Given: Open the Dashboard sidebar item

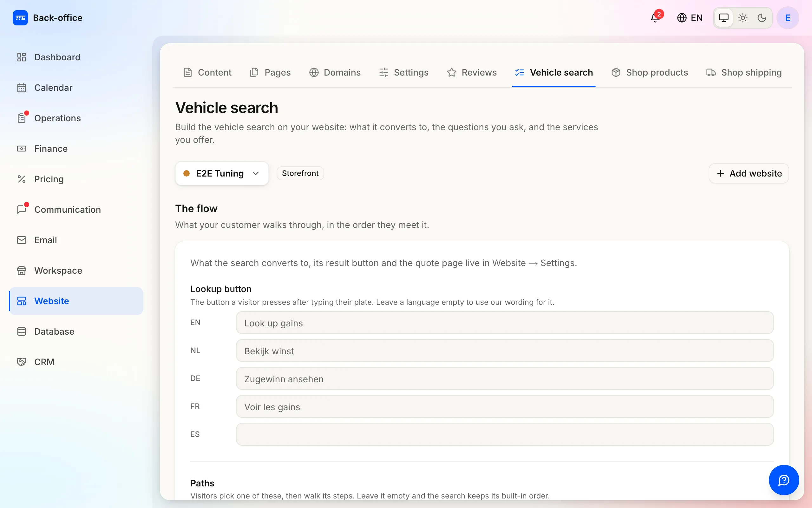Looking at the screenshot, I should [76, 57].
